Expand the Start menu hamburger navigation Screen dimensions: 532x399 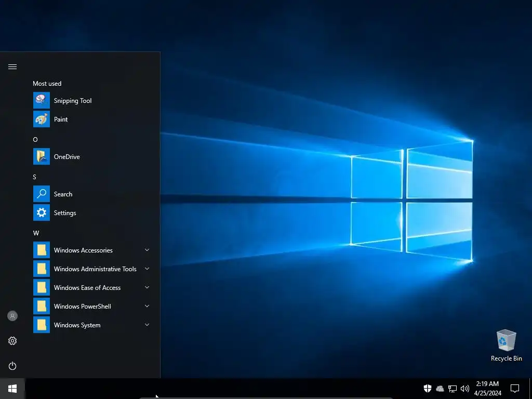click(x=12, y=67)
